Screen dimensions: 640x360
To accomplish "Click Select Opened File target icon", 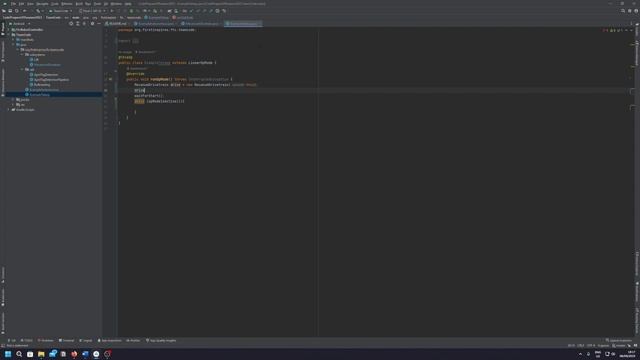I will 71,24.
